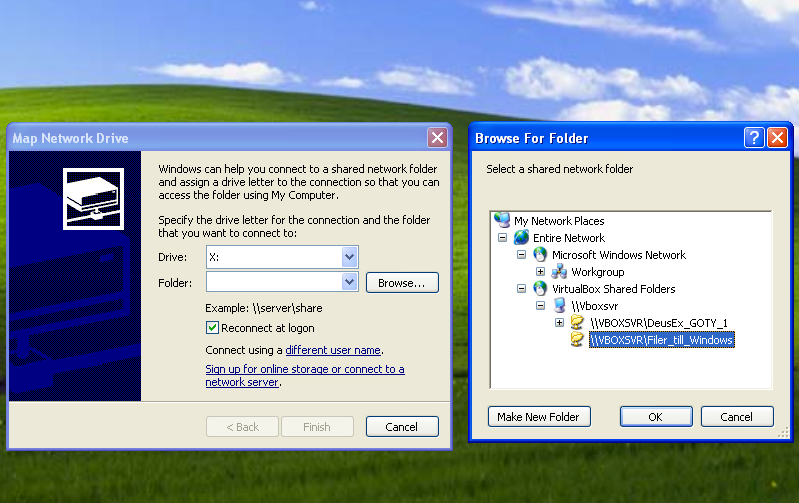Image resolution: width=799 pixels, height=503 pixels.
Task: Click into the Folder text field
Action: coord(274,281)
